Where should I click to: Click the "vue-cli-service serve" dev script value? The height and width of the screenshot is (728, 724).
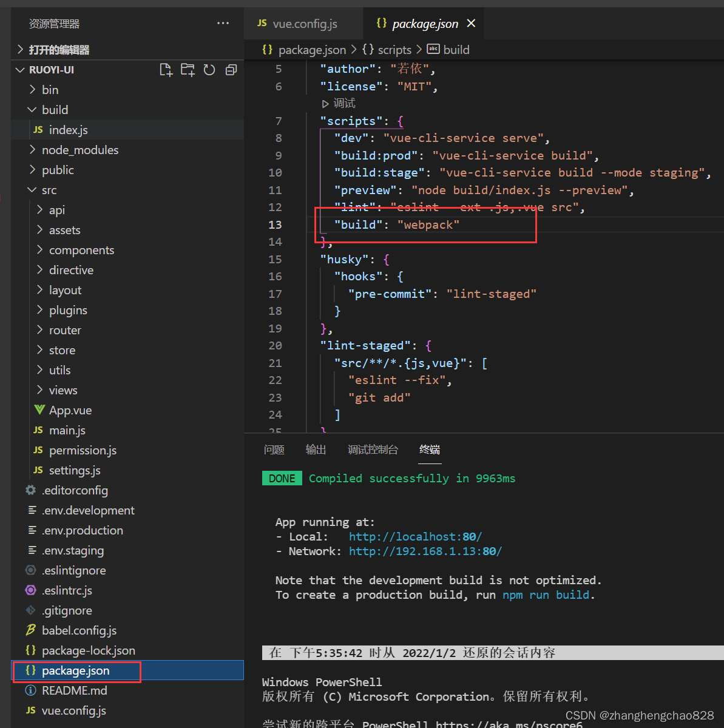(463, 138)
